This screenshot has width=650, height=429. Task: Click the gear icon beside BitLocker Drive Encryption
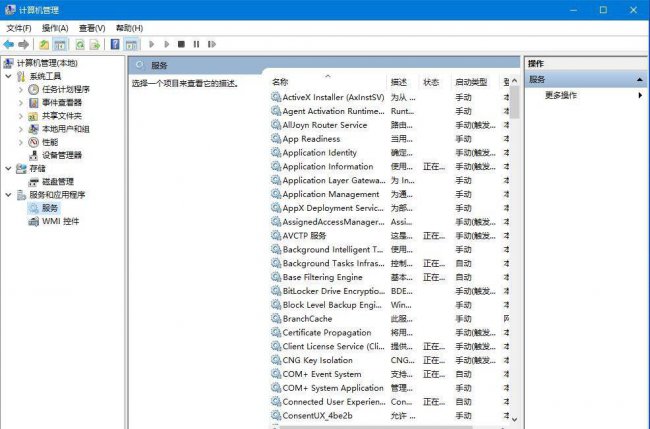276,291
